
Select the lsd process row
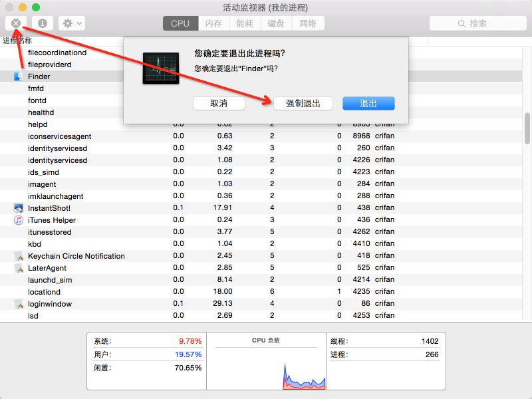tap(261, 316)
